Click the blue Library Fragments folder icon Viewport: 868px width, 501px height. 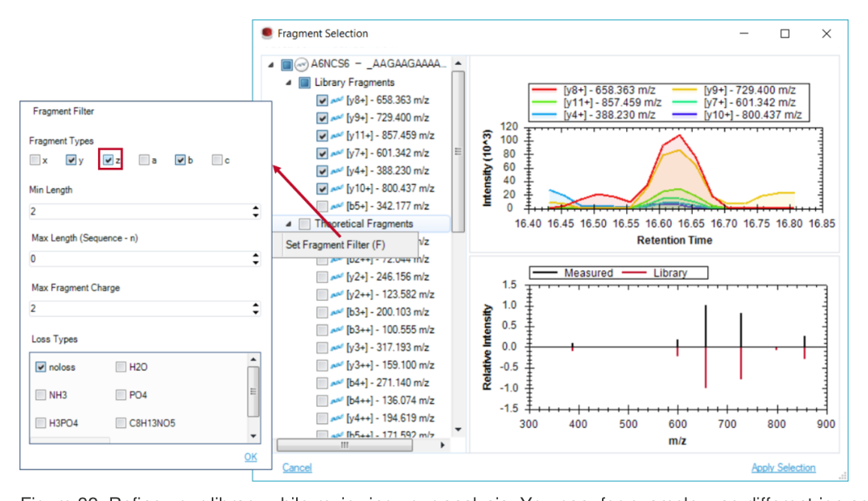pyautogui.click(x=304, y=83)
